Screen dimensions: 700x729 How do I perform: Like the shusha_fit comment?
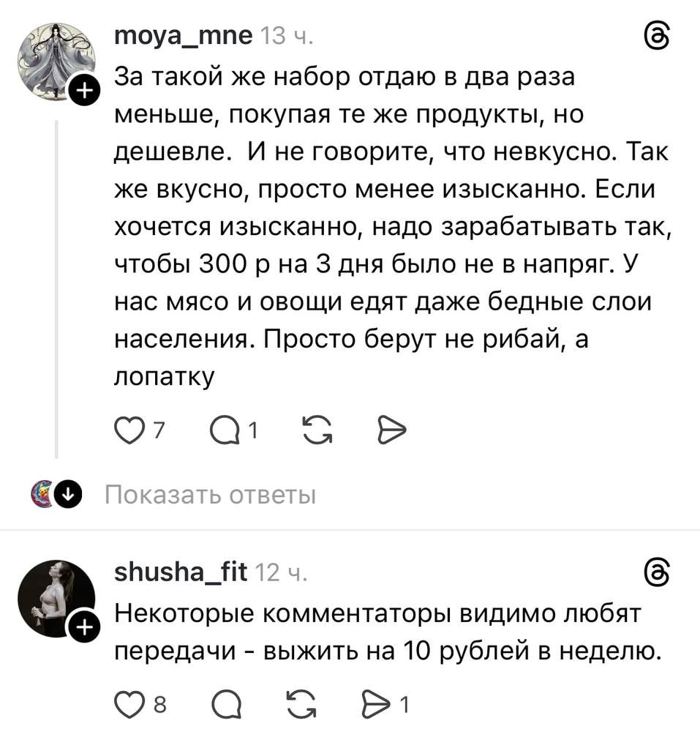click(x=127, y=706)
